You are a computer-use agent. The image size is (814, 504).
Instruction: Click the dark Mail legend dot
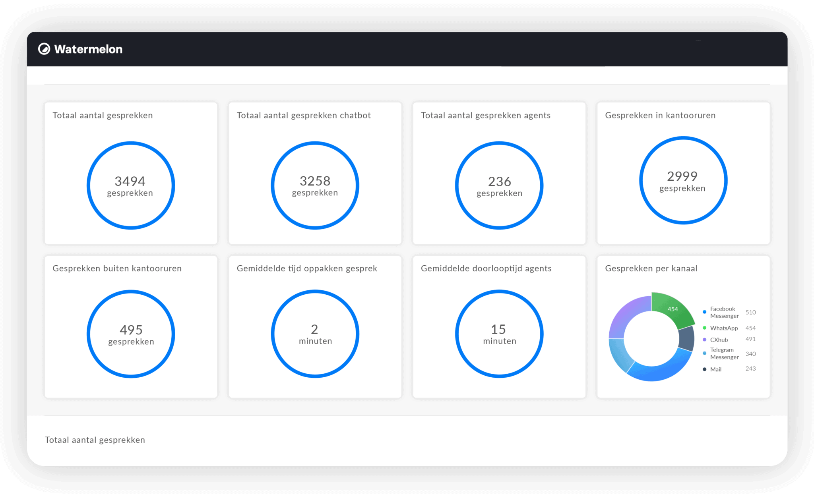(704, 369)
